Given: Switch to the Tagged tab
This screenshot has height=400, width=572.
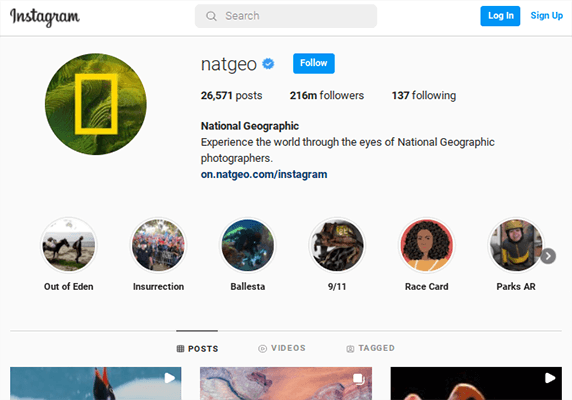Looking at the screenshot, I should 370,348.
